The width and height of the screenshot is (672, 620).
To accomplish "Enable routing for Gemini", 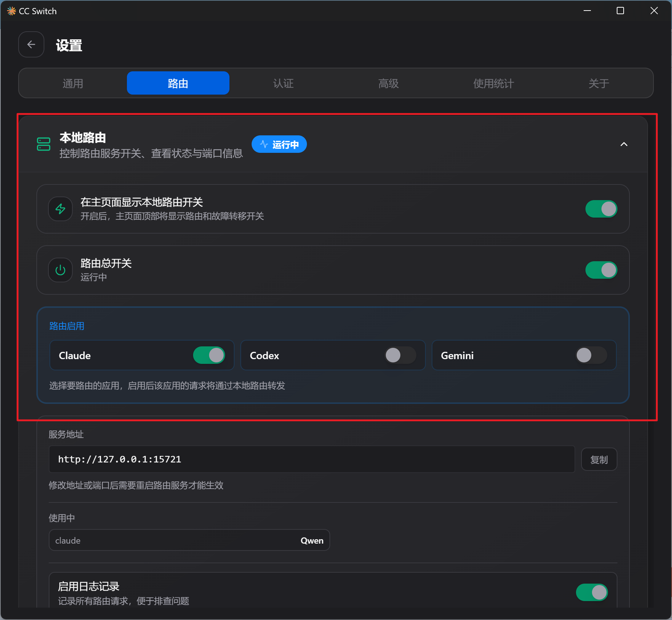I will tap(591, 355).
